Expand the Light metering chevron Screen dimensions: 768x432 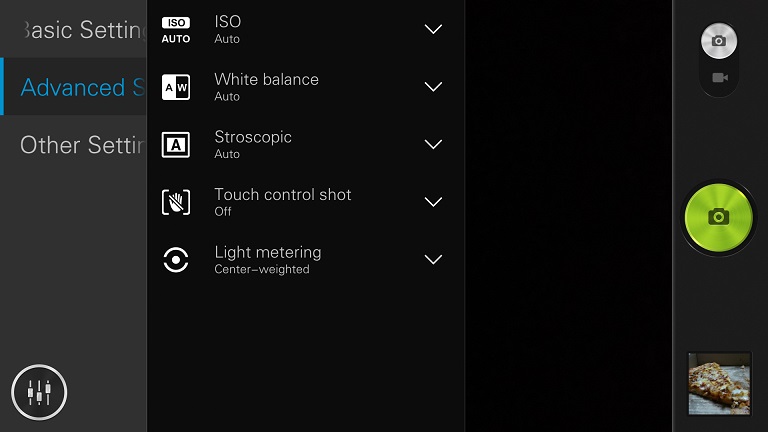433,259
